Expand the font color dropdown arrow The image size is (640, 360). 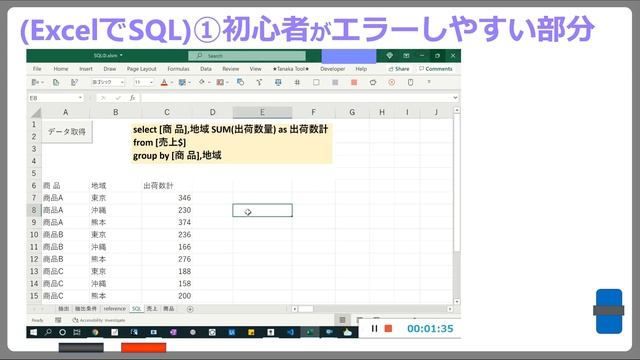172,82
